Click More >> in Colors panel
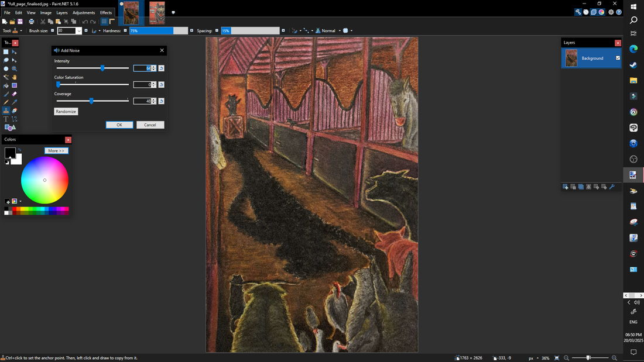The height and width of the screenshot is (362, 644). coord(56,151)
